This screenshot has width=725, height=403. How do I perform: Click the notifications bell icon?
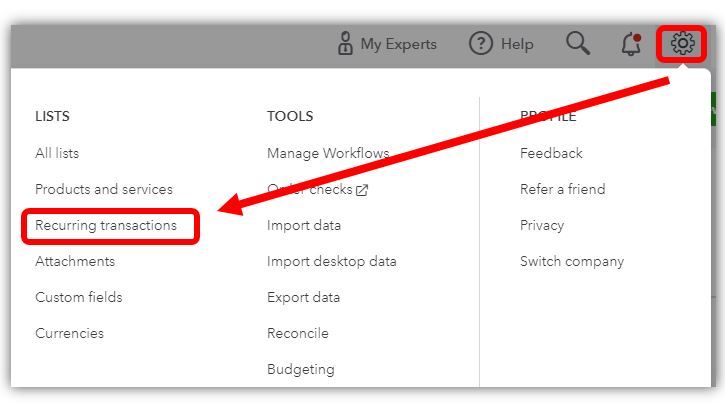(x=630, y=44)
